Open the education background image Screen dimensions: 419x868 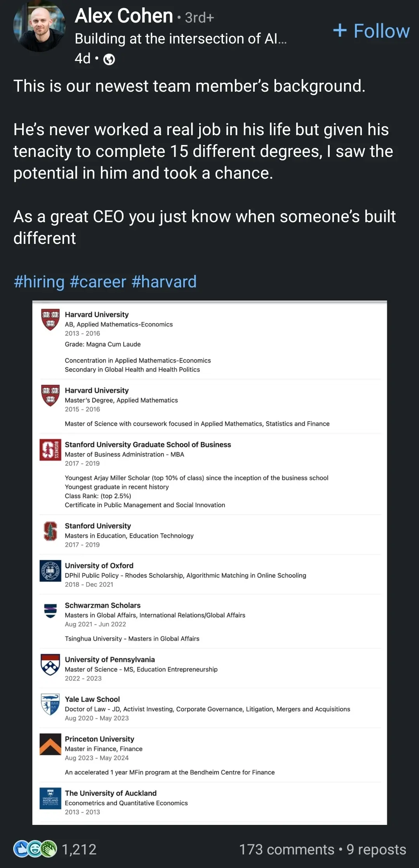[210, 563]
